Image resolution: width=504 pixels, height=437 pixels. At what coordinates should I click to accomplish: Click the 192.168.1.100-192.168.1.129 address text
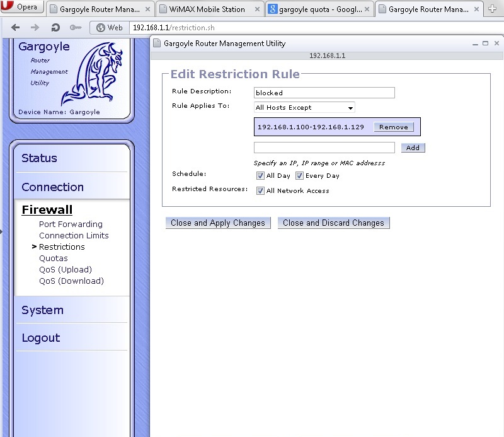pyautogui.click(x=311, y=127)
